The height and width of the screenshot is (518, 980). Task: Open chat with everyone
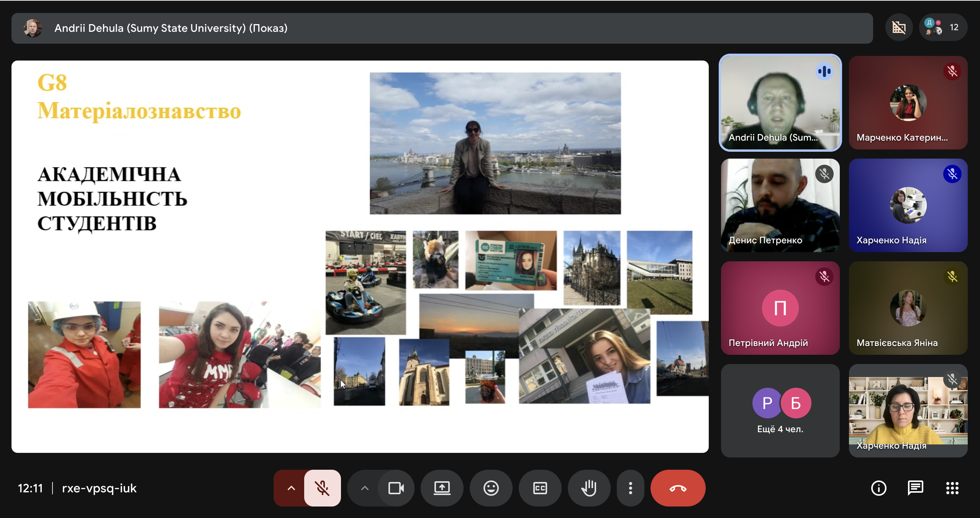(915, 488)
